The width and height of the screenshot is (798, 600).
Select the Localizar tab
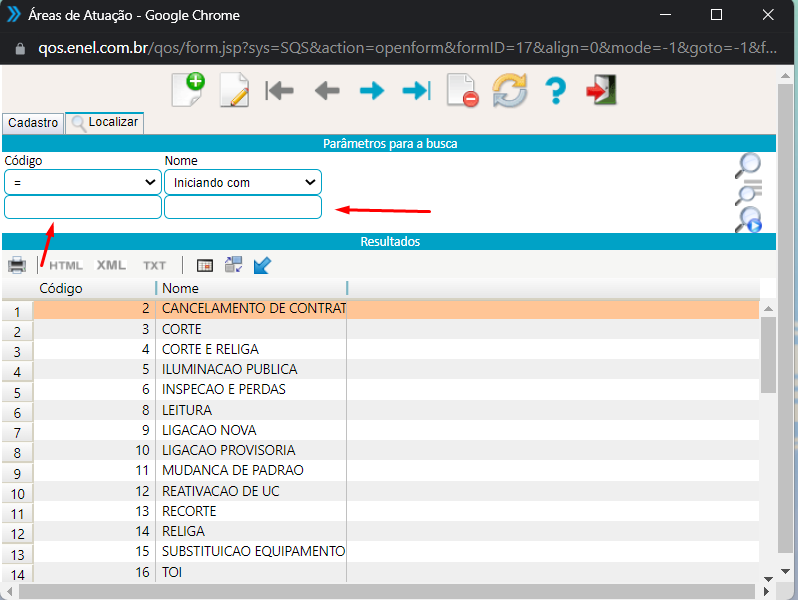pyautogui.click(x=105, y=123)
